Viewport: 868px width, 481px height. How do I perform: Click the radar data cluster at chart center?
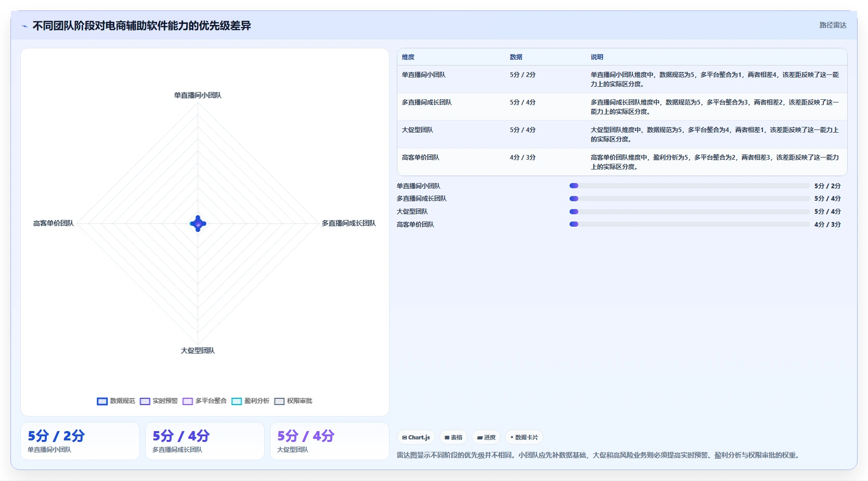coord(198,224)
